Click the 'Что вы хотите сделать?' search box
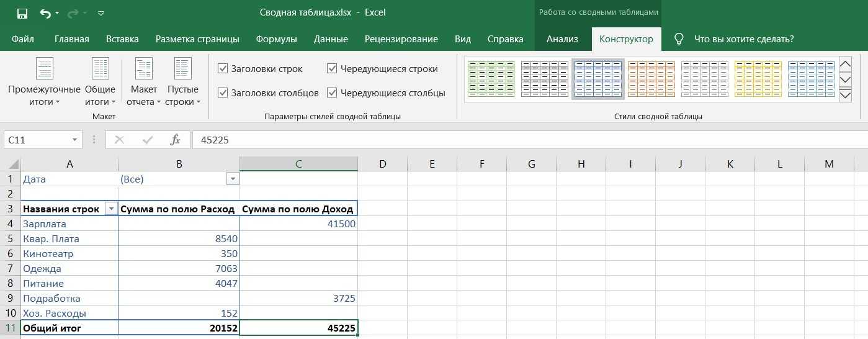The image size is (868, 339). click(744, 38)
